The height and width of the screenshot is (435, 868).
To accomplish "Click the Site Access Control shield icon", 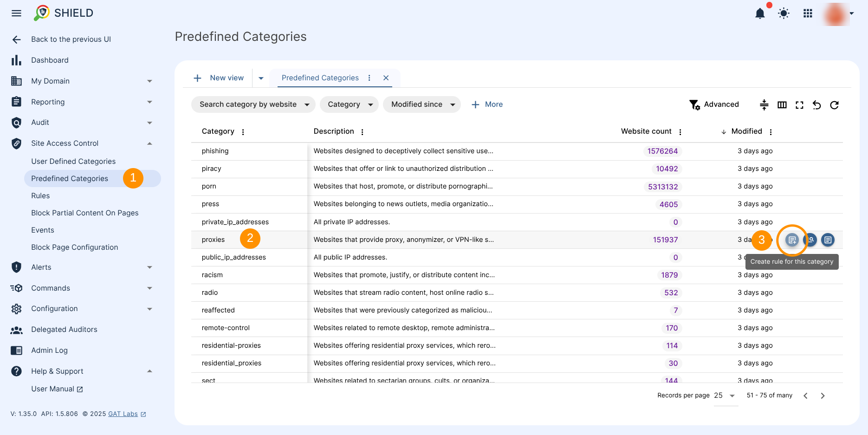I will tap(16, 143).
